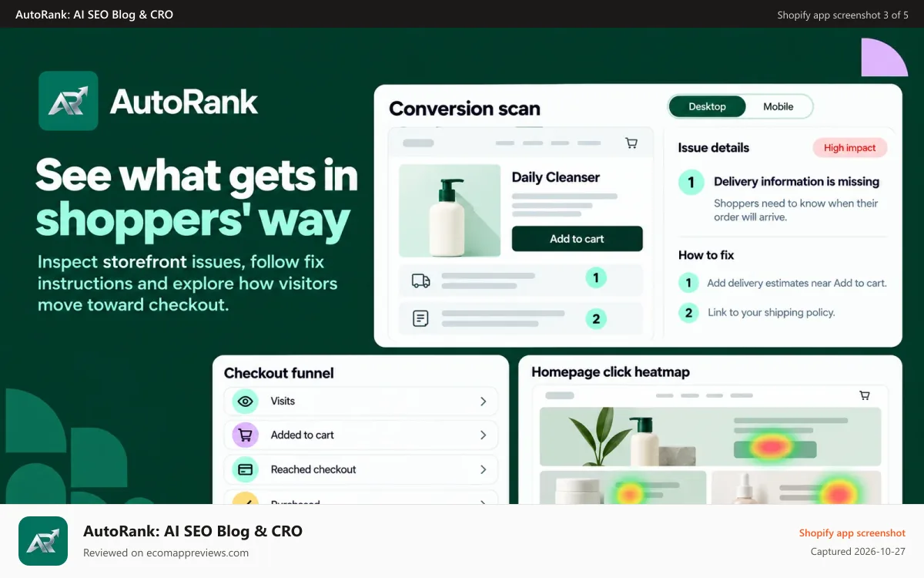This screenshot has width=924, height=578.
Task: Click the How to fix heading
Action: (706, 255)
